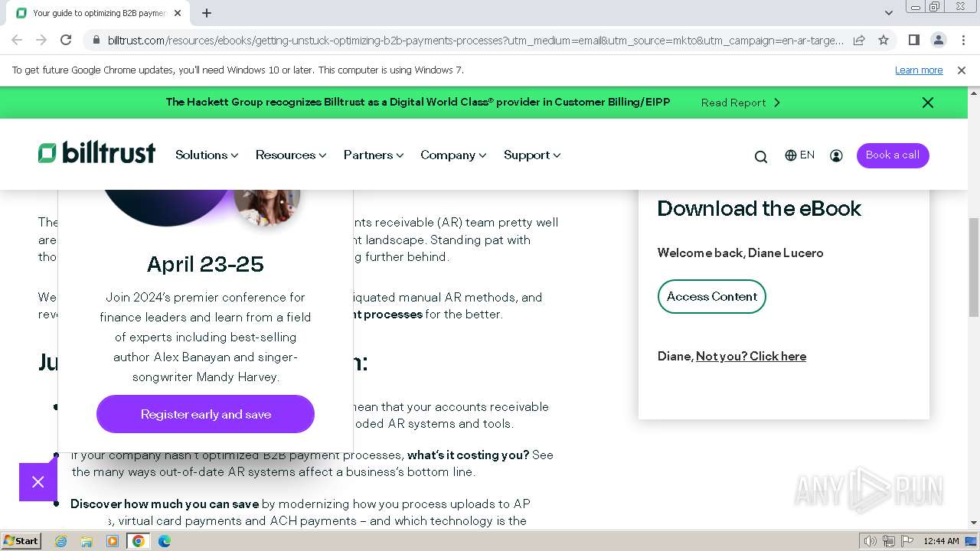Go to Billtrust home via logo
980x551 pixels.
(96, 153)
